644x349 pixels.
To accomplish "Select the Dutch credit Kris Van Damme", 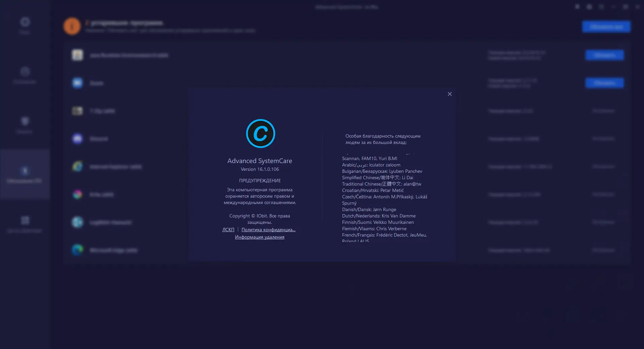I will coord(379,216).
